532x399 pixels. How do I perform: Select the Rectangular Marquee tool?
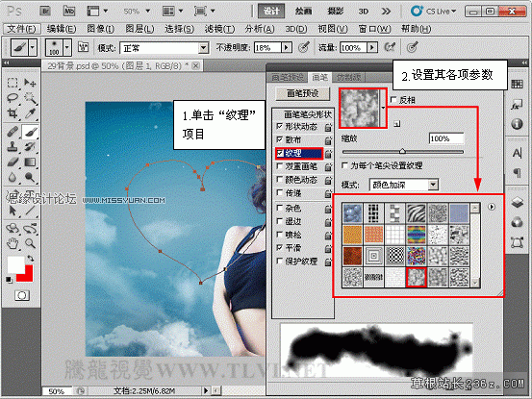(x=13, y=83)
